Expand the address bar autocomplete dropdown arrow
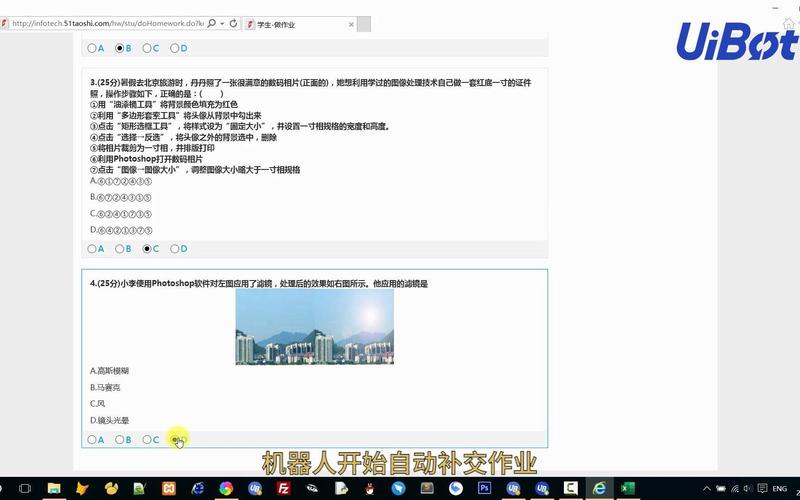 pyautogui.click(x=219, y=22)
